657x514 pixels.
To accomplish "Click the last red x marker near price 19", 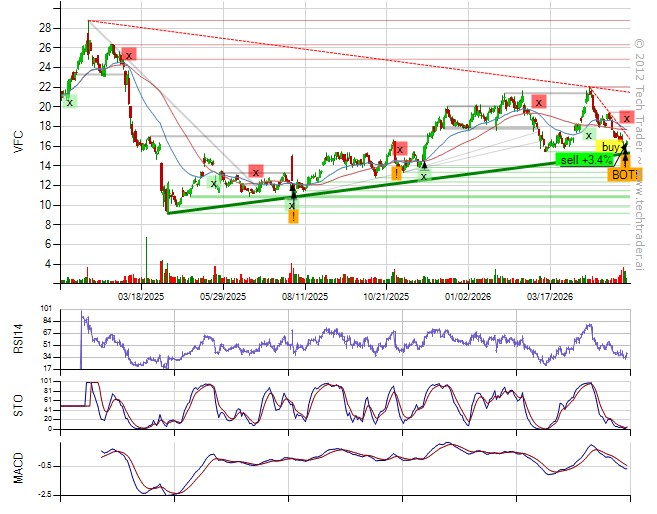I will [x=626, y=118].
